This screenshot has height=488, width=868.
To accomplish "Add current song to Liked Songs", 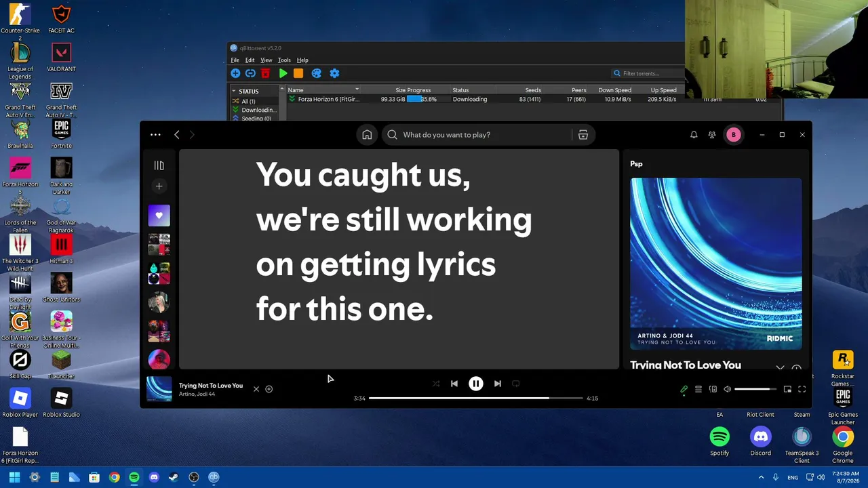I will [x=269, y=389].
